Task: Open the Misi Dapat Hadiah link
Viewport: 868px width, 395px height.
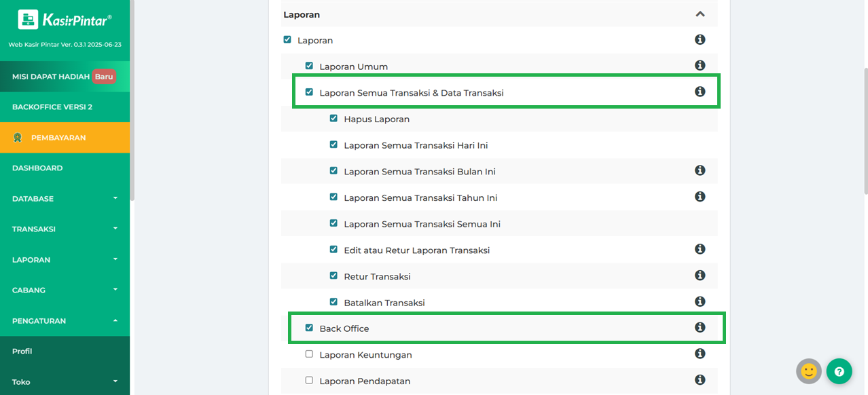Action: point(51,77)
